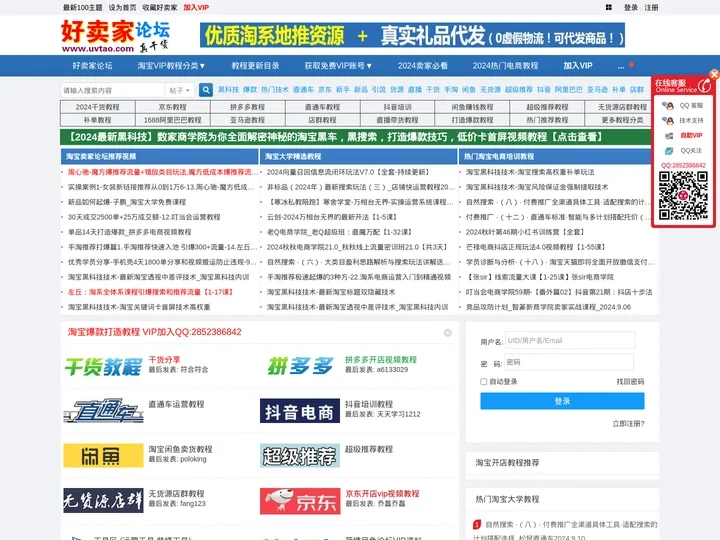
Task: Select the 拼多多教程 category cell
Action: (x=248, y=107)
